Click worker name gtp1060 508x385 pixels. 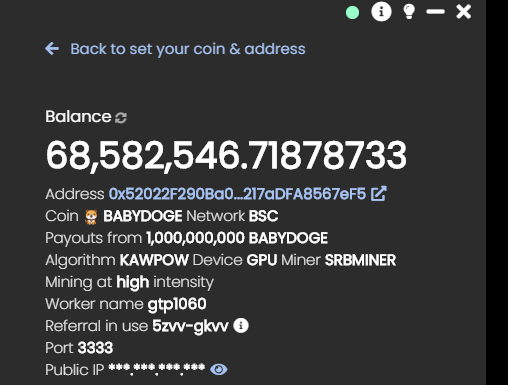coord(177,304)
